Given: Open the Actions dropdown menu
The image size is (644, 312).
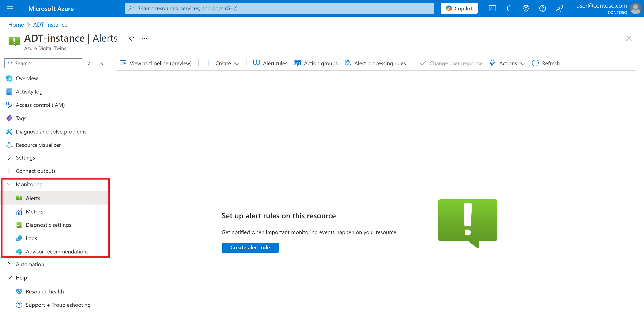Looking at the screenshot, I should (x=507, y=63).
